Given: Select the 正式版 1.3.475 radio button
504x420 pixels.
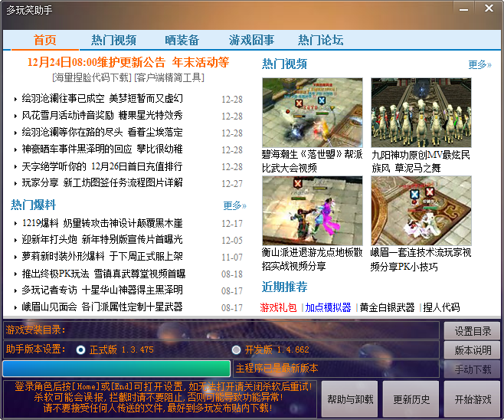Looking at the screenshot, I should click(81, 349).
